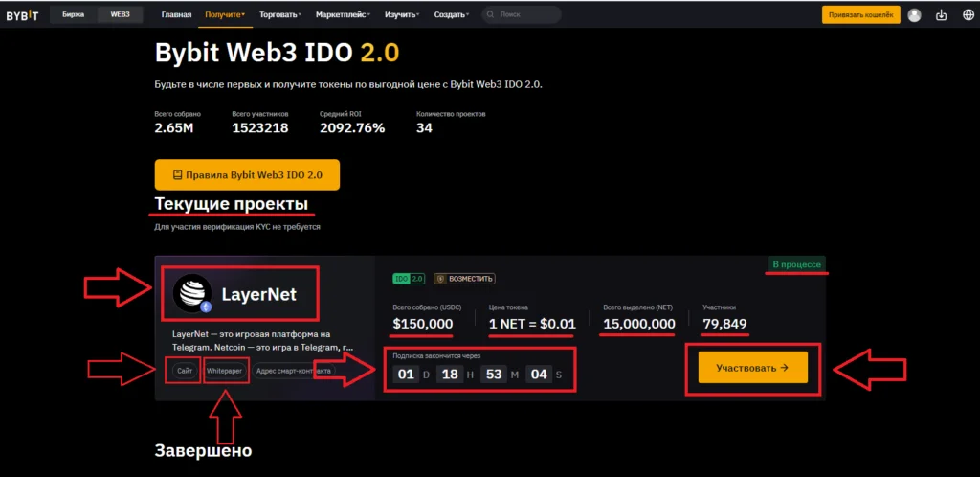980x477 pixels.
Task: Click the 15,000,000 allocated value
Action: point(638,324)
